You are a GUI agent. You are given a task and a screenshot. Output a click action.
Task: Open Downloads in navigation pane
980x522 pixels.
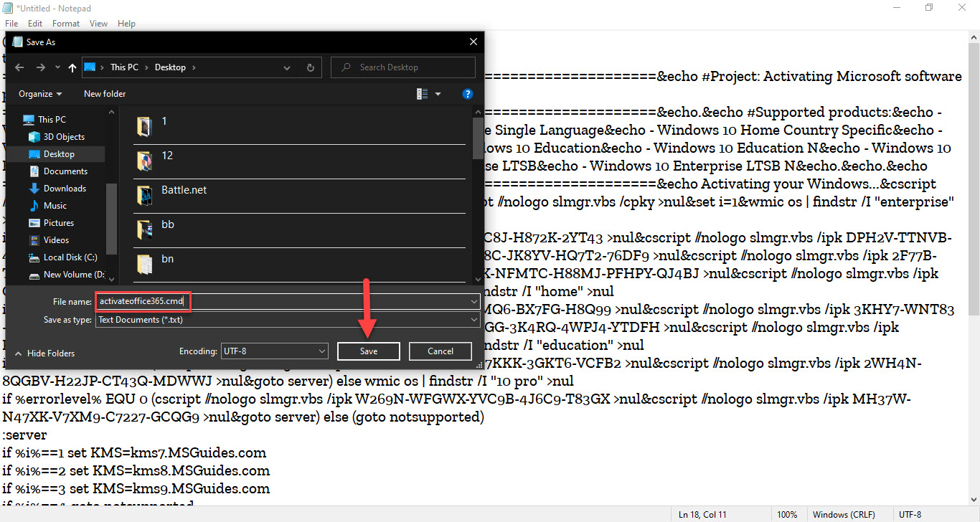[65, 189]
